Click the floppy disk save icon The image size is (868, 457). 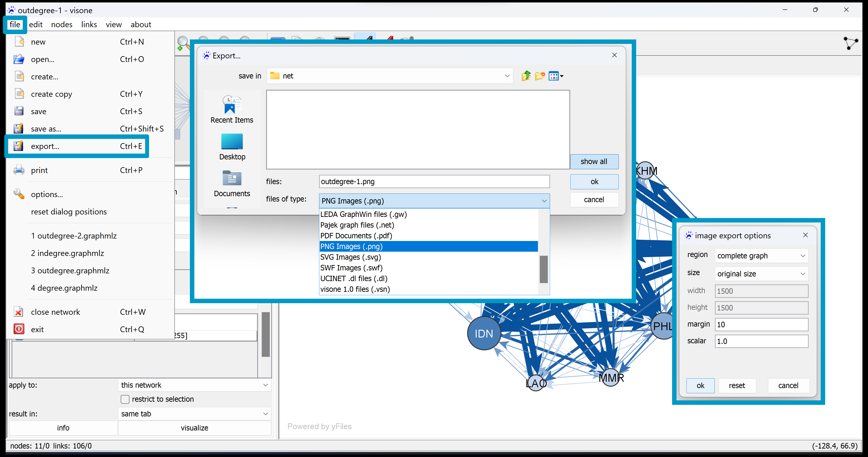[19, 111]
